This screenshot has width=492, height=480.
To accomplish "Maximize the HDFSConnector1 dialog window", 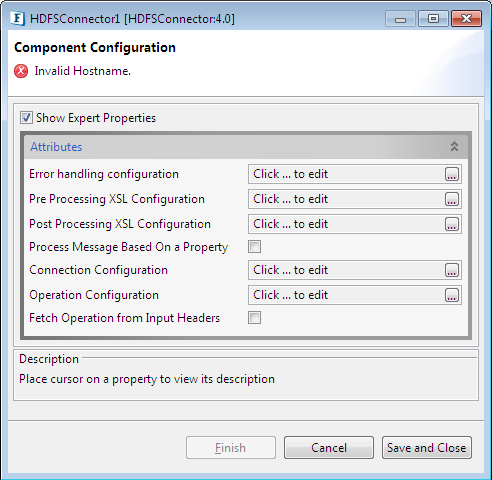I will tap(433, 18).
